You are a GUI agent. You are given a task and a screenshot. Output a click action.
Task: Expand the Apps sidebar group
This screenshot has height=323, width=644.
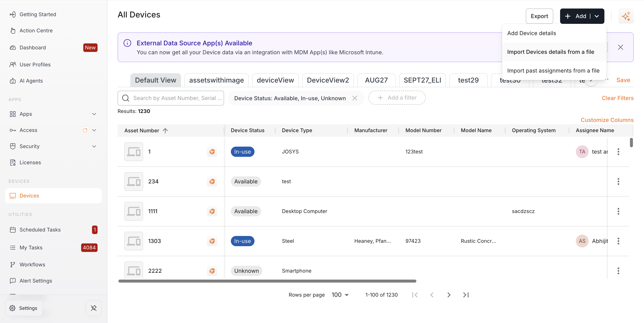point(94,114)
